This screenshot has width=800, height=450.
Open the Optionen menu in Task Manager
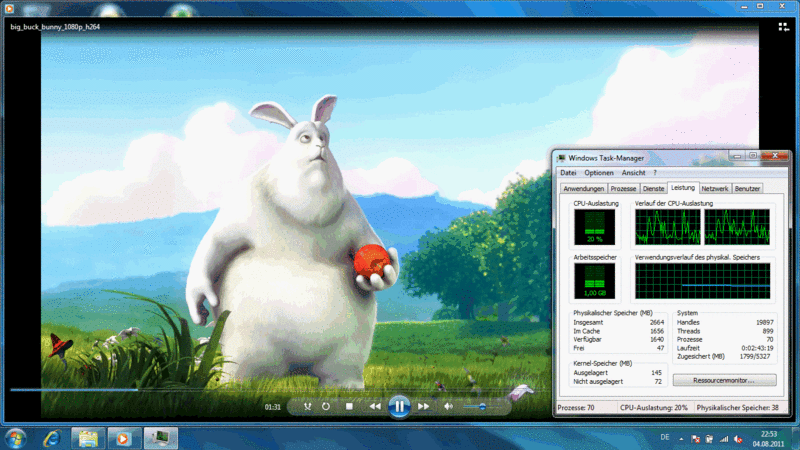(x=598, y=173)
